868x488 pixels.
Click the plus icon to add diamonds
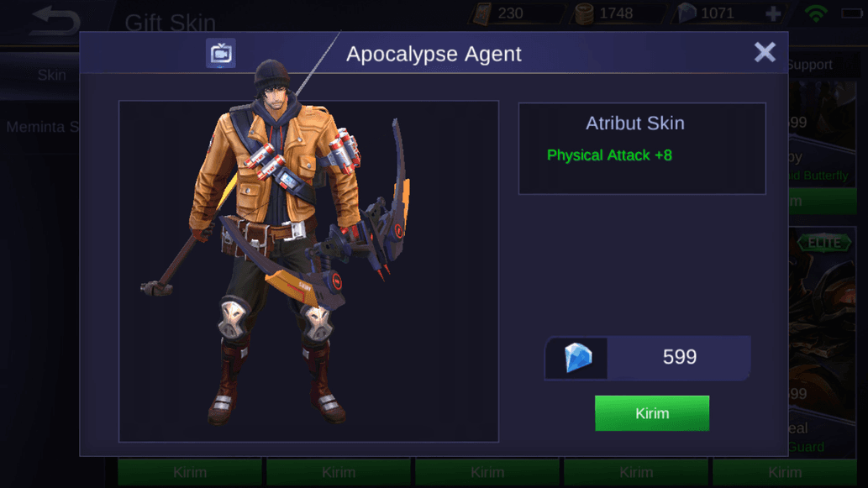click(x=773, y=13)
